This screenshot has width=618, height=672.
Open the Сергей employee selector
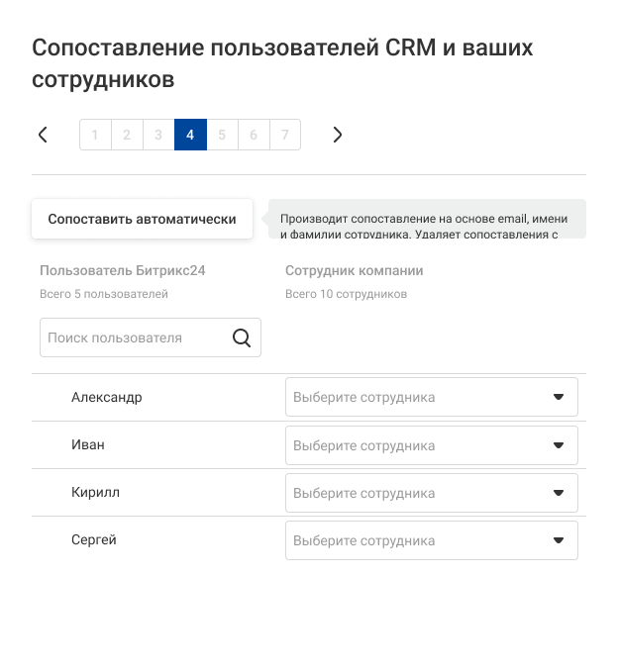click(x=431, y=540)
